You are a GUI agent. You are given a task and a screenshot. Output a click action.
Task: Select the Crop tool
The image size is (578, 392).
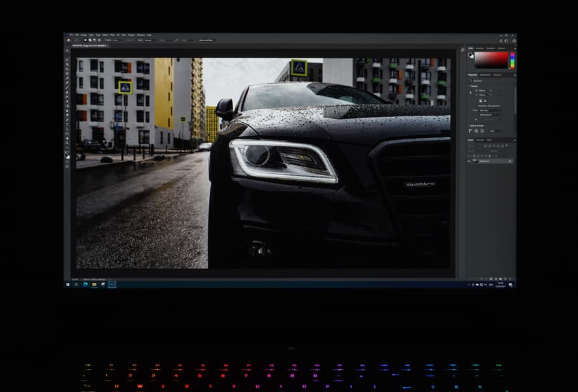[x=67, y=70]
